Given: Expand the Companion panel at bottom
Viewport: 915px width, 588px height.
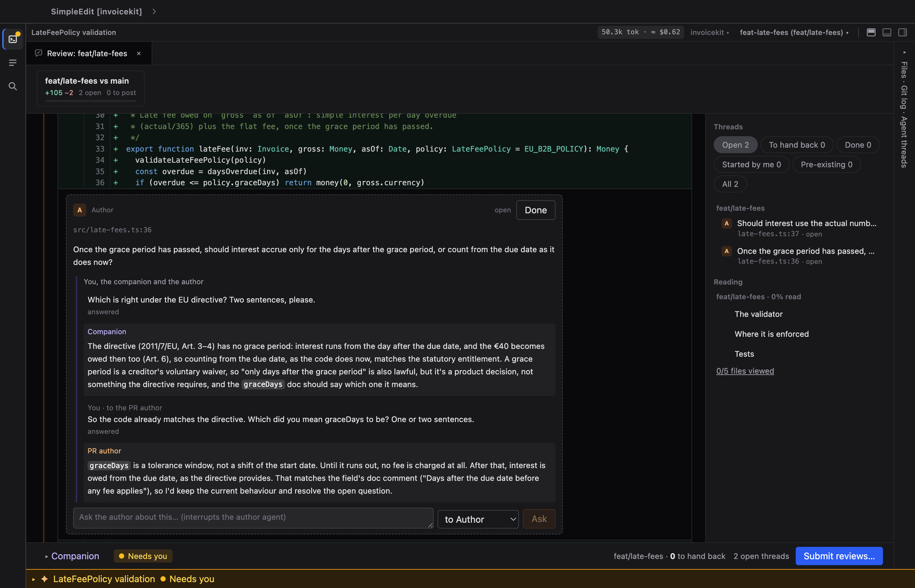Looking at the screenshot, I should 72,556.
